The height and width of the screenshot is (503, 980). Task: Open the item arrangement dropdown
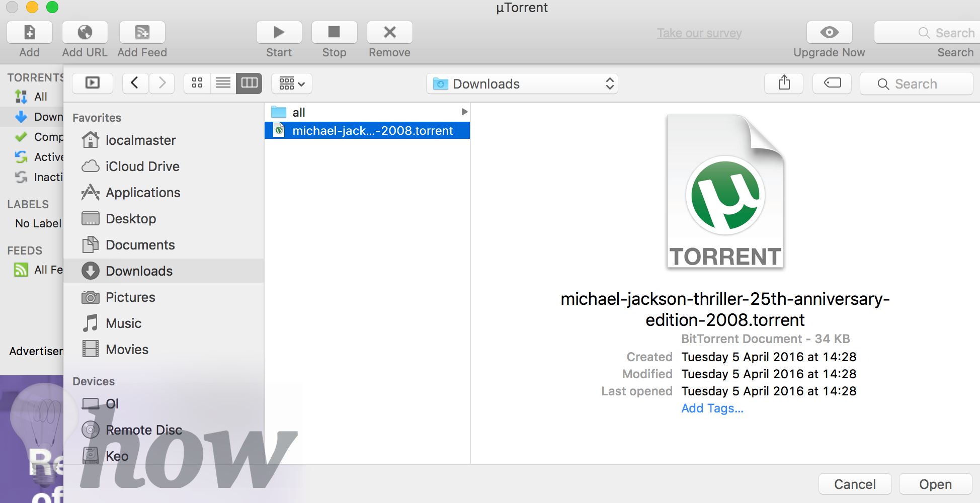click(x=292, y=83)
